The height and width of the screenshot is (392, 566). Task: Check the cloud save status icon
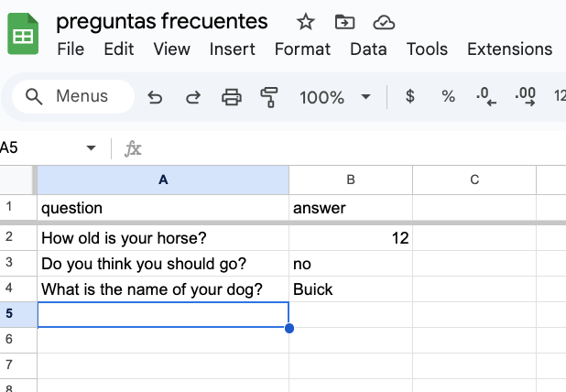[385, 22]
